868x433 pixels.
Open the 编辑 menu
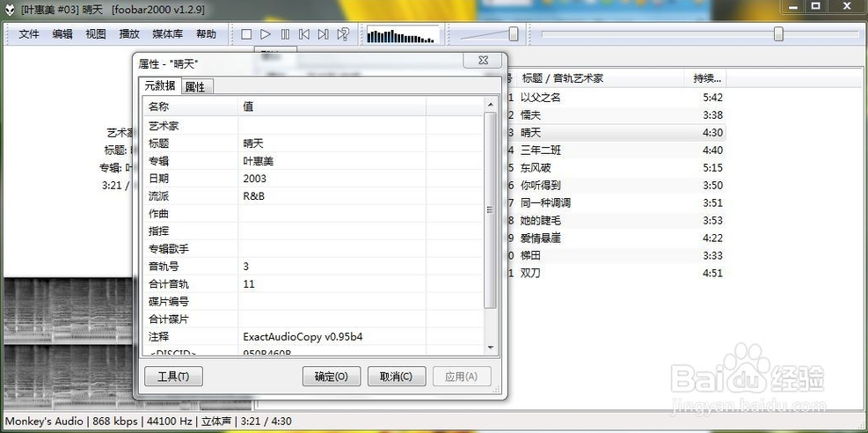[x=62, y=34]
